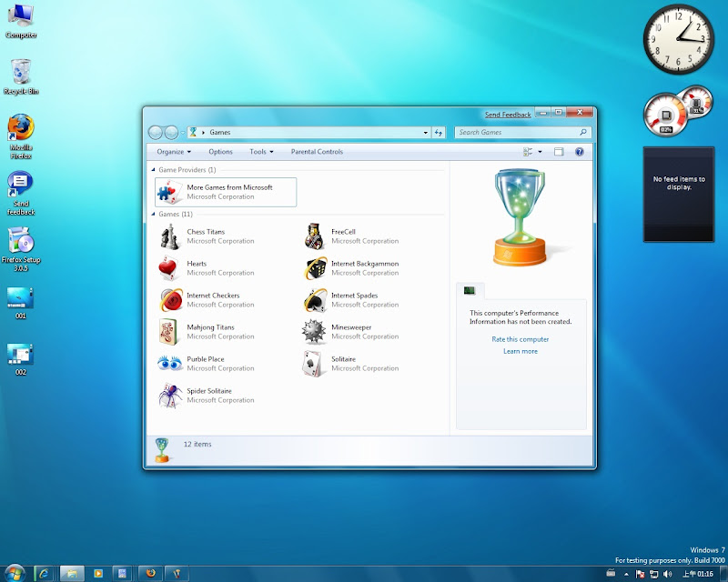Open the Organize dropdown menu
The width and height of the screenshot is (728, 582).
coord(174,152)
